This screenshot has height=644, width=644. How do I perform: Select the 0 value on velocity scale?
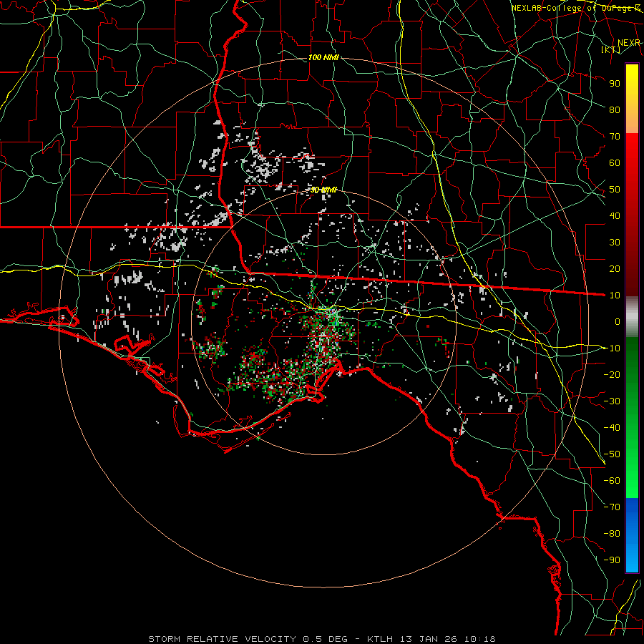[618, 321]
